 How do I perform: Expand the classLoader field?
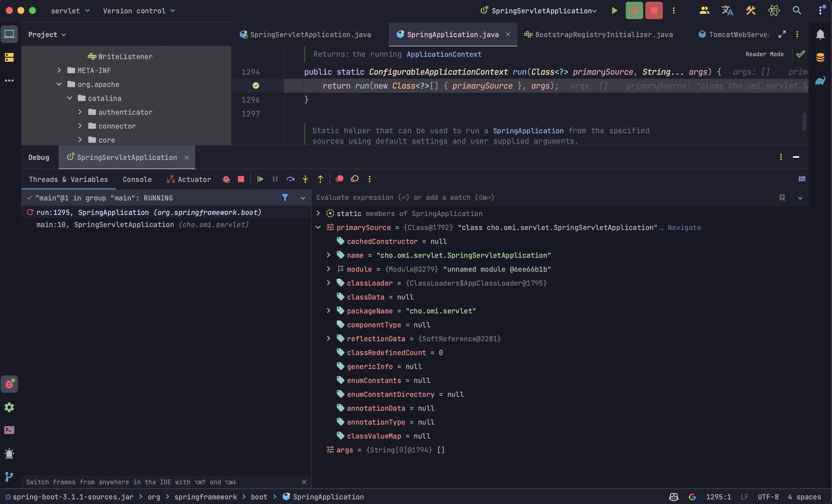point(328,282)
